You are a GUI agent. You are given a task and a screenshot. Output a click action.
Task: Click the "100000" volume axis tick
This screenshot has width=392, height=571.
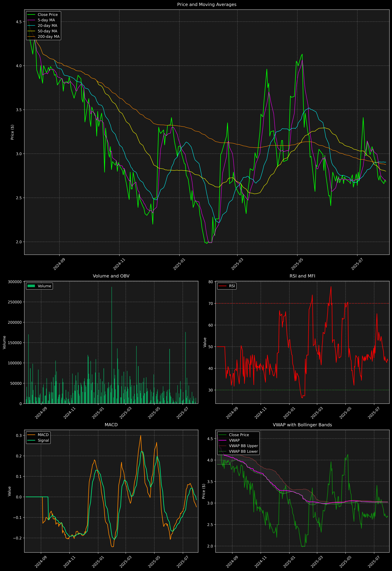[15, 363]
